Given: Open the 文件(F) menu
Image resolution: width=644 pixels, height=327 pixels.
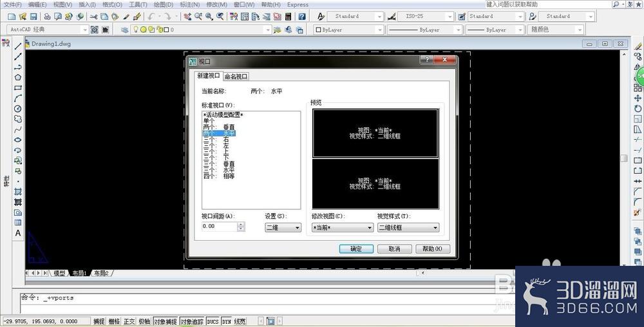Looking at the screenshot, I should (x=13, y=5).
